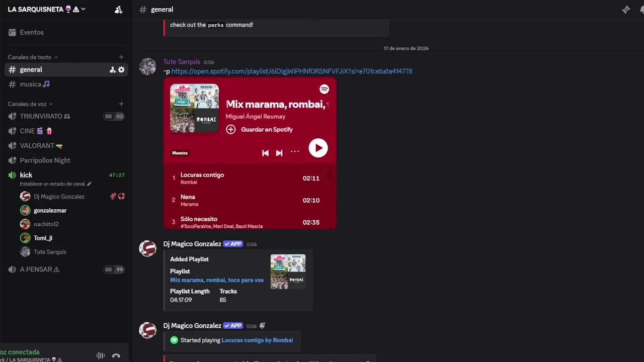Image resolution: width=644 pixels, height=362 pixels.
Task: Skip to next track in Spotify embed
Action: (279, 153)
